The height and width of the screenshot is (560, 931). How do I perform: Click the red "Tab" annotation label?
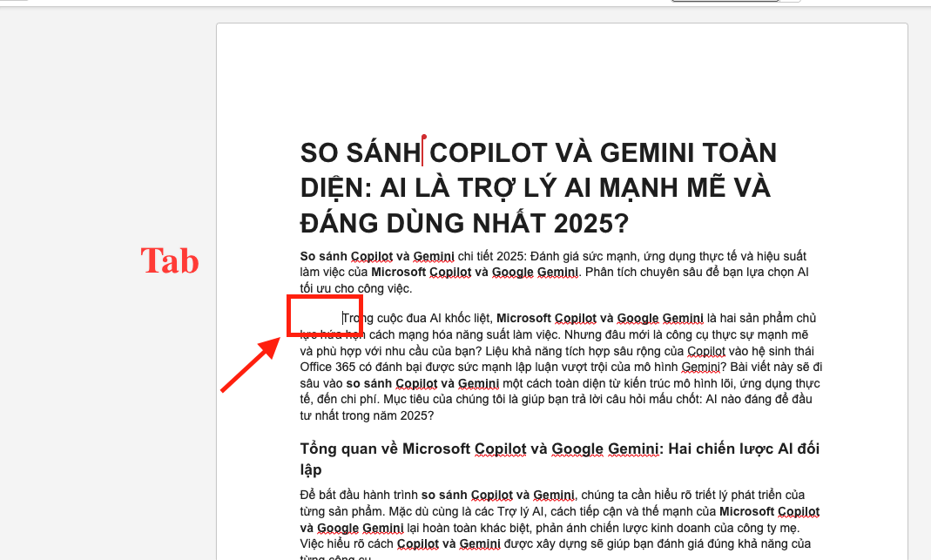coord(170,260)
